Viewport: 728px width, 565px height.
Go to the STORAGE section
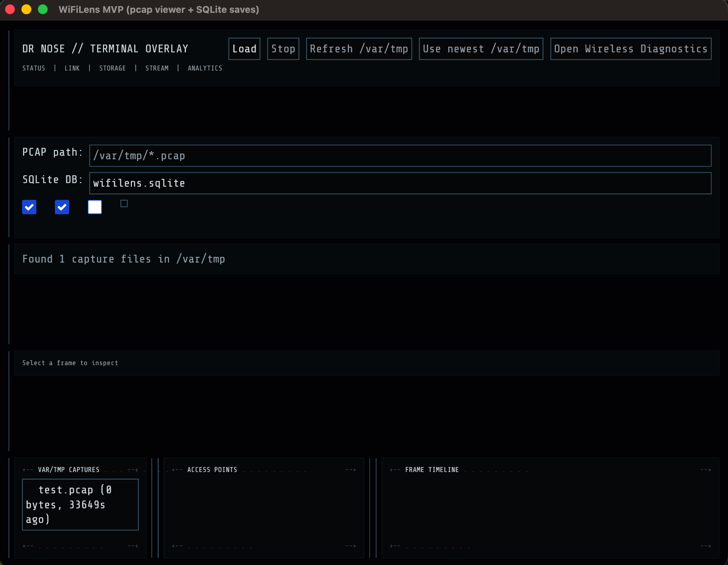click(x=112, y=68)
